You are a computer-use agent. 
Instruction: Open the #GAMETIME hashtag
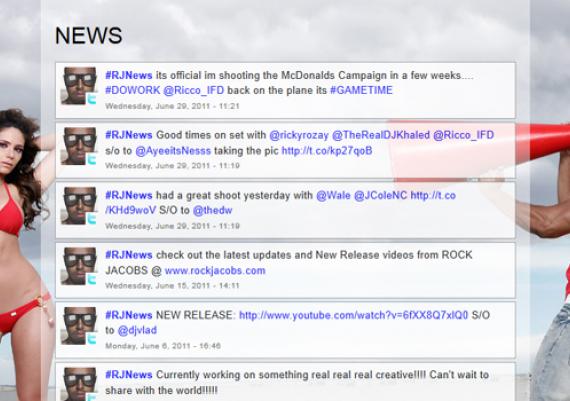(x=361, y=90)
